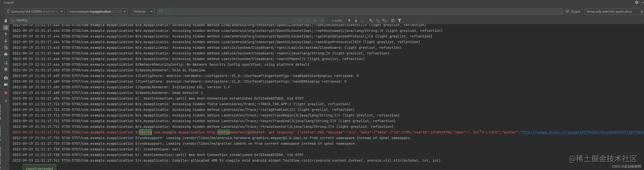Open help with the question mark icon

point(6,102)
